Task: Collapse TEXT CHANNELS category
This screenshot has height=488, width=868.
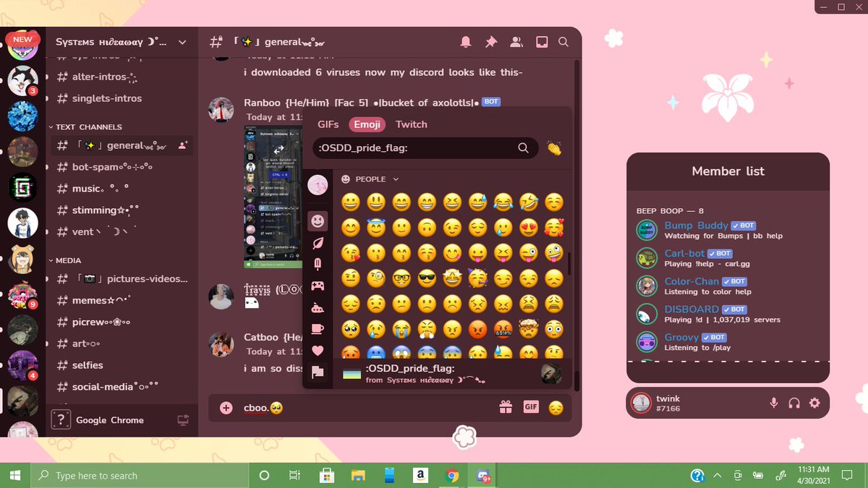Action: 85,127
